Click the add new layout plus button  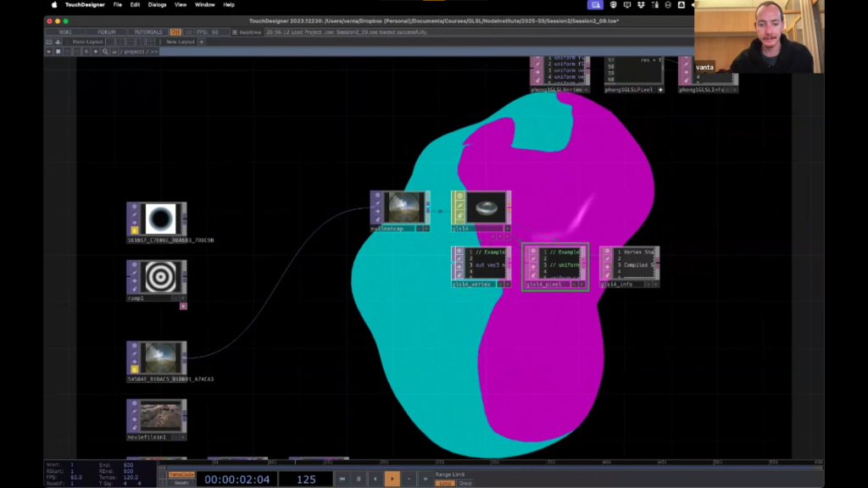201,42
